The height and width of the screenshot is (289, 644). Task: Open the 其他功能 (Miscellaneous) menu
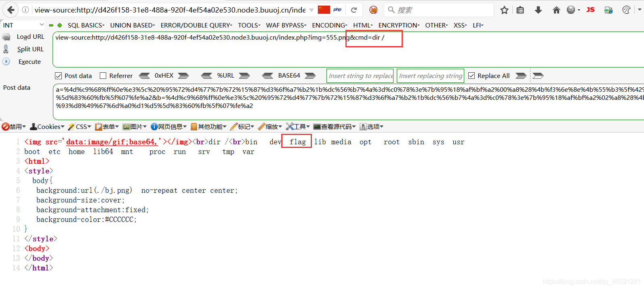point(208,127)
